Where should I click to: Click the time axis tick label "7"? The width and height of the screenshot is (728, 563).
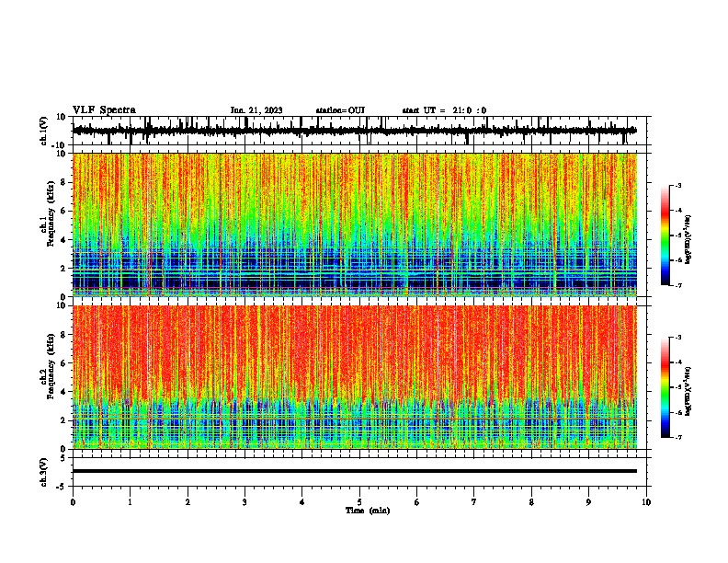(x=474, y=502)
